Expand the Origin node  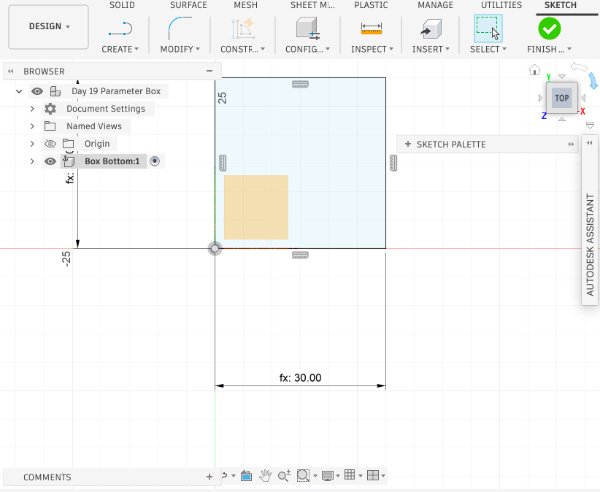(32, 143)
